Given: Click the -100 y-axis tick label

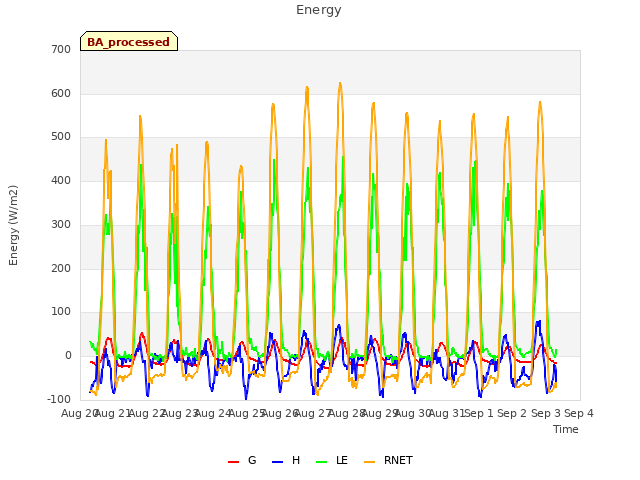Looking at the screenshot, I should (59, 400).
